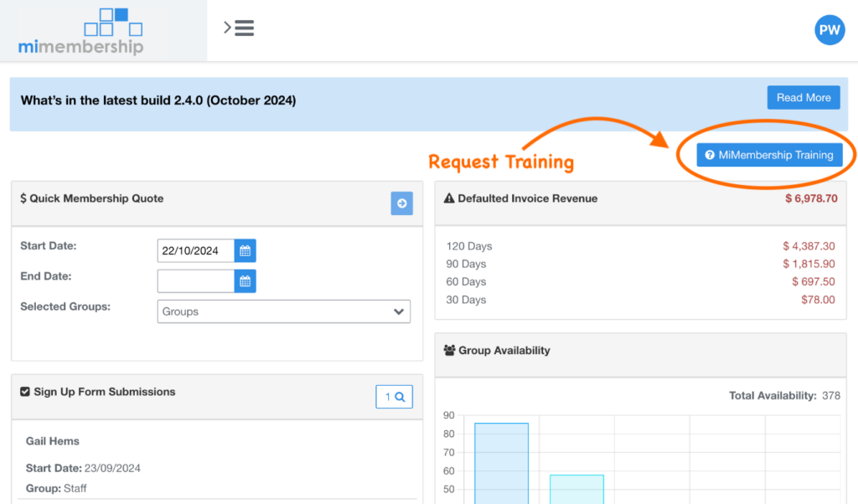The width and height of the screenshot is (858, 504).
Task: Open the Gail Hems submission entry
Action: [x=53, y=441]
